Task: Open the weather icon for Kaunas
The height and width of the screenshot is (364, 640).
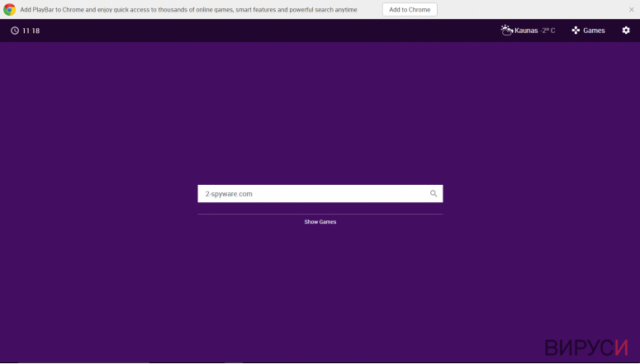Action: tap(507, 30)
